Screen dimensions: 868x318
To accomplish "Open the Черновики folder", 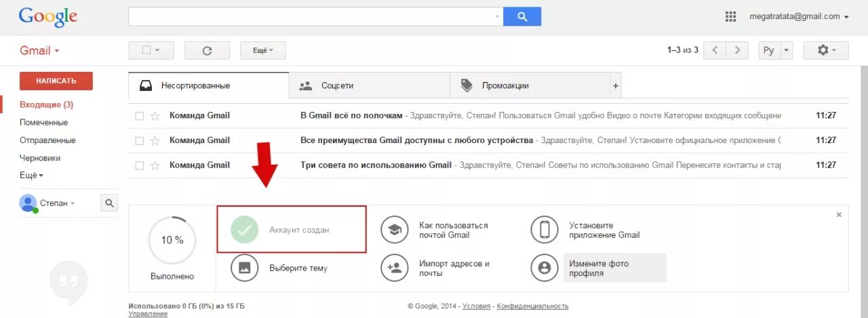I will [x=40, y=158].
